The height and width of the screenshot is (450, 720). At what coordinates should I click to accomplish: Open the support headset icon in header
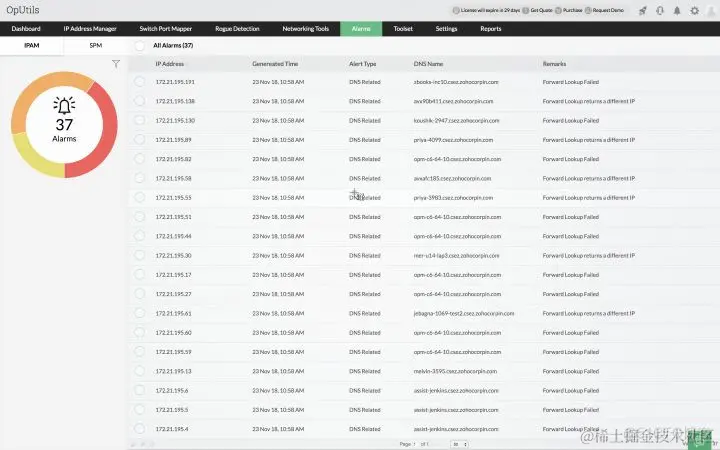660,10
